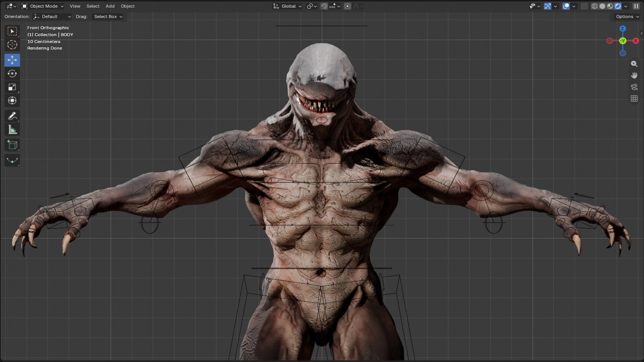Select the Measure tool
The height and width of the screenshot is (362, 644).
click(12, 130)
